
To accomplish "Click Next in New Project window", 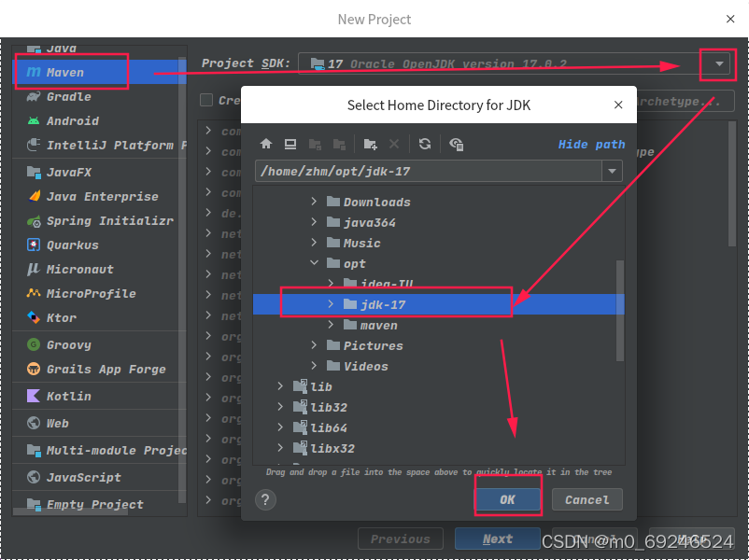I will (x=497, y=539).
